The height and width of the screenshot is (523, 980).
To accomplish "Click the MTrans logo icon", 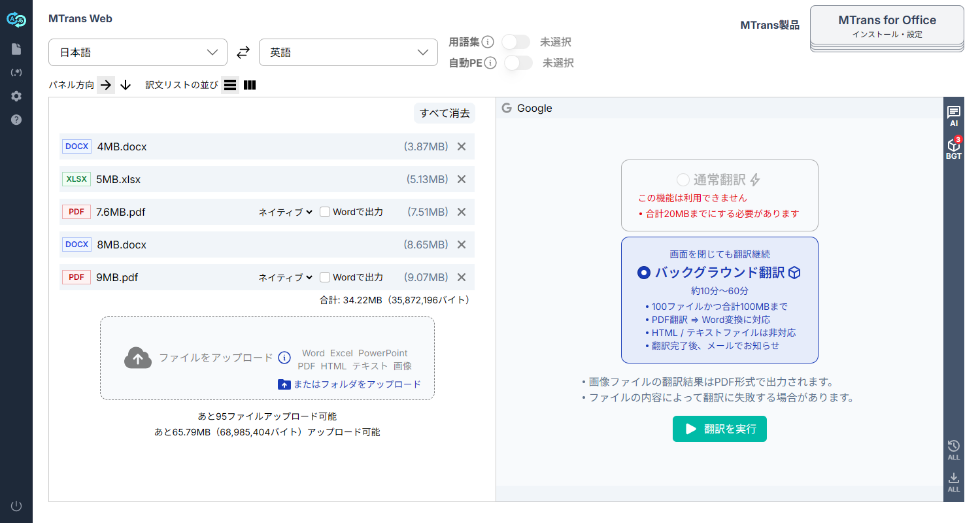I will tap(16, 20).
